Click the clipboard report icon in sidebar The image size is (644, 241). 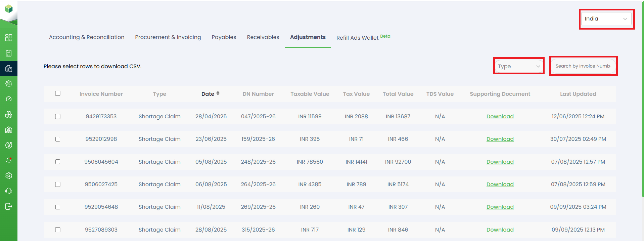click(9, 53)
